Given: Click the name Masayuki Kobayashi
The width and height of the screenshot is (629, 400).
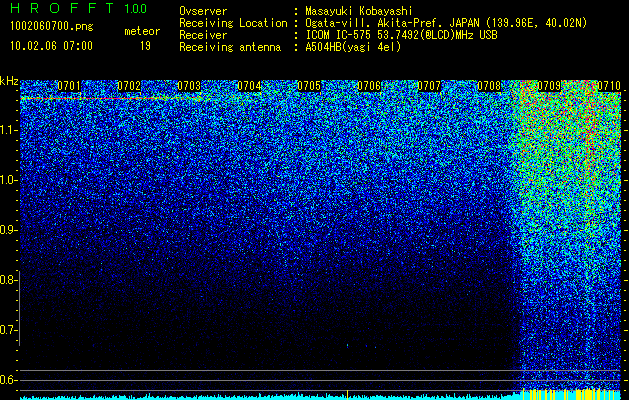Looking at the screenshot, I should (359, 11).
